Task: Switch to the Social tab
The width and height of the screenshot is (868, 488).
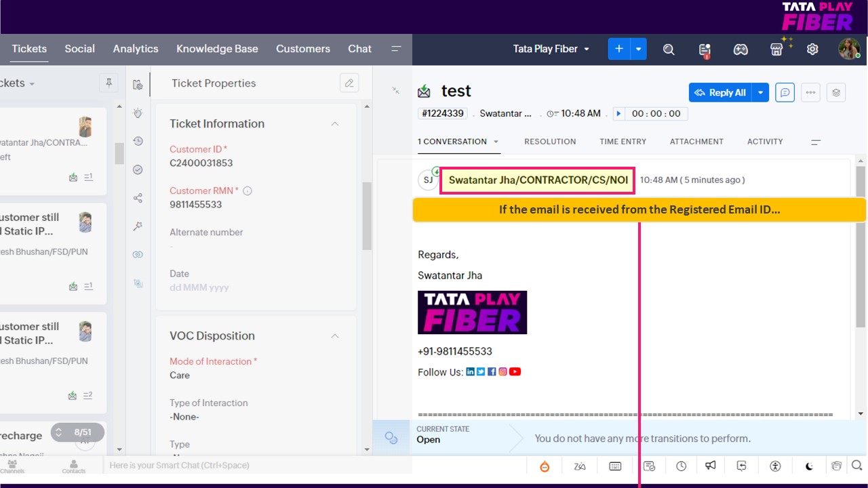Action: [x=79, y=49]
